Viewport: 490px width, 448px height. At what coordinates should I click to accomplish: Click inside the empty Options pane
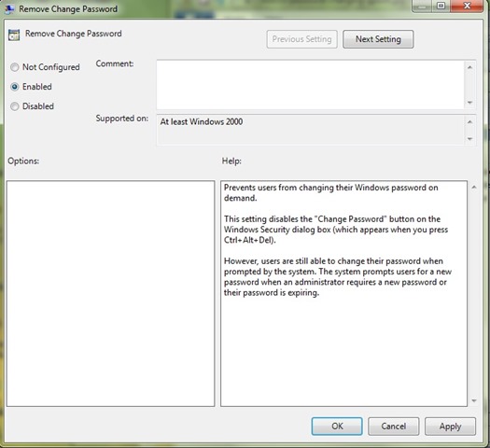pos(111,293)
